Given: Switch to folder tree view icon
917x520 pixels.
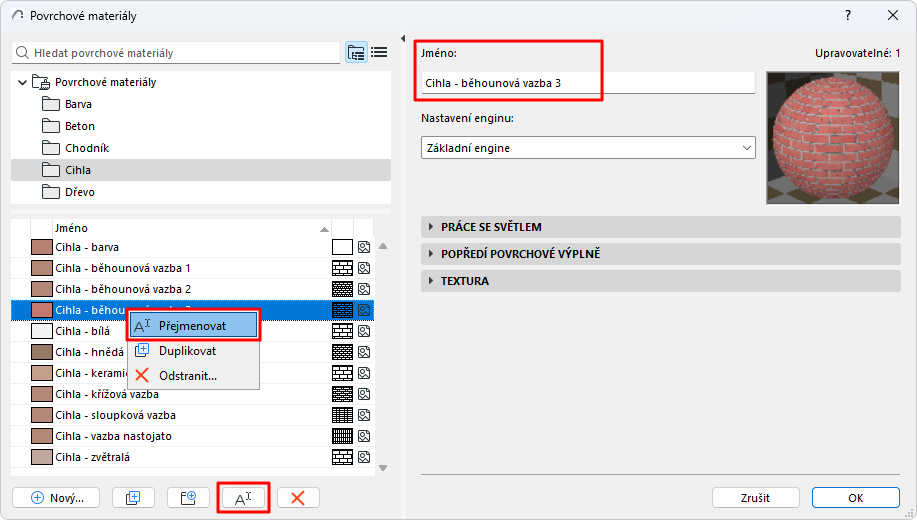Looking at the screenshot, I should [356, 53].
